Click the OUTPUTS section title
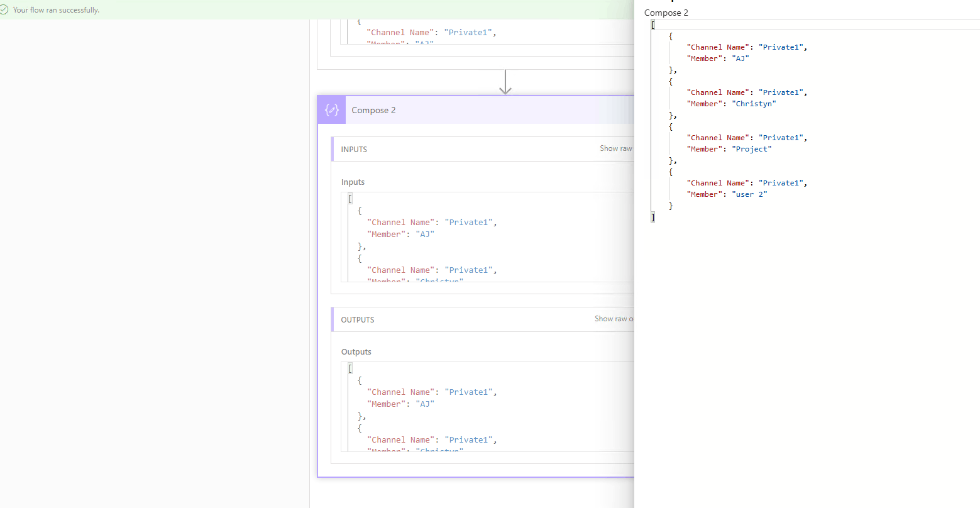The image size is (980, 508). [x=357, y=319]
